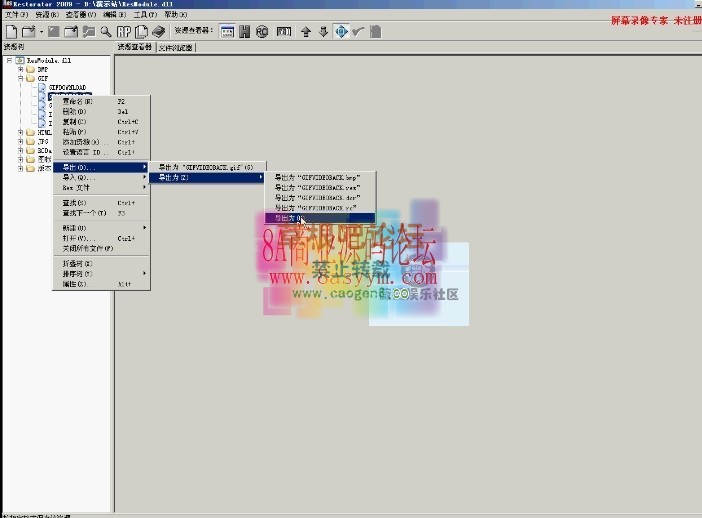702x518 pixels.
Task: Choose Delete (Del) in context menu
Action: 74,111
